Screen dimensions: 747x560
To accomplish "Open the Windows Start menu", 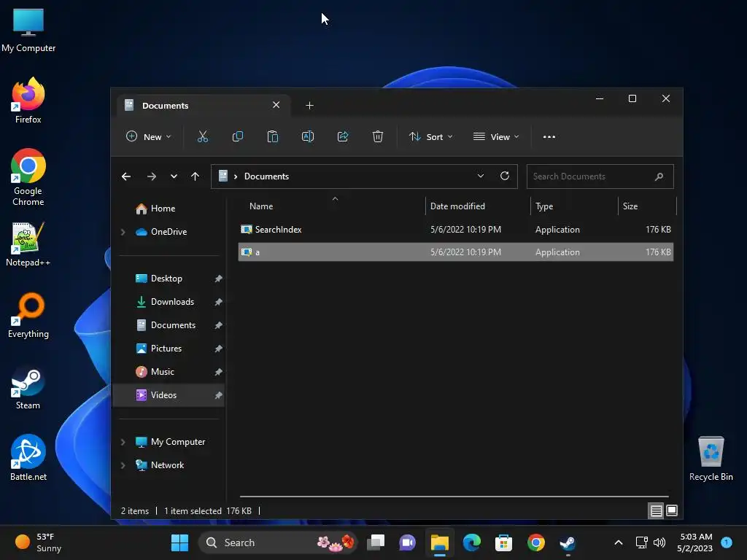I will click(x=179, y=542).
